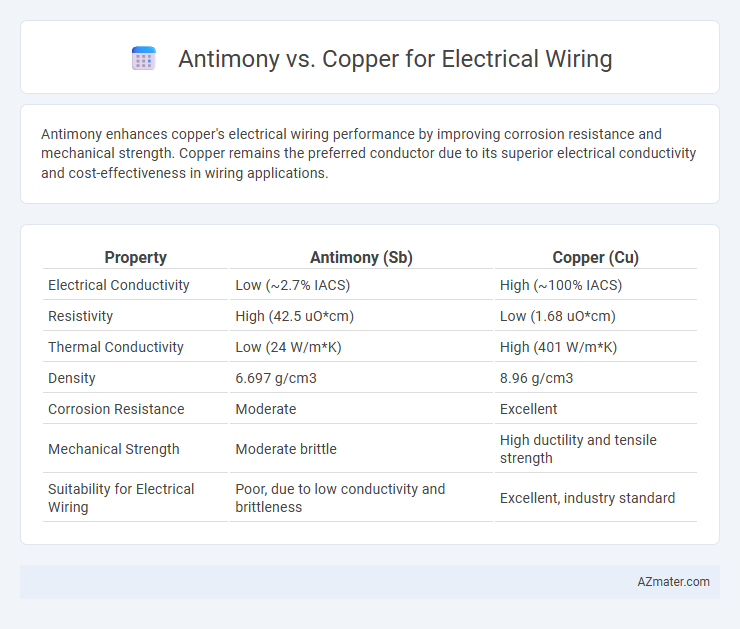Click 'High ductility and tensile strength' cell

tap(578, 449)
